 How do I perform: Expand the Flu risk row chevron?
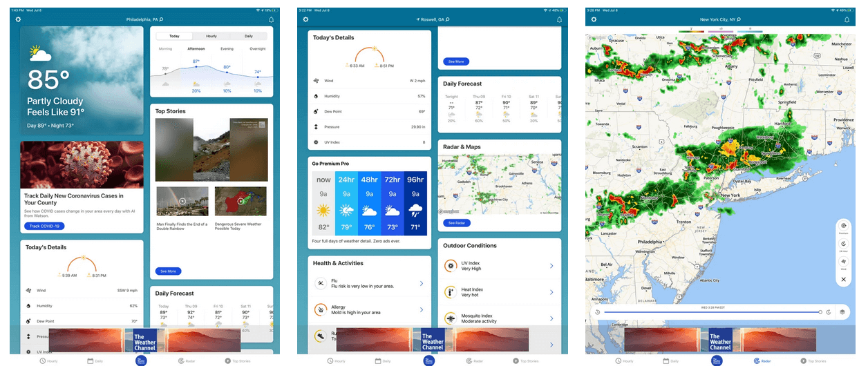(421, 284)
